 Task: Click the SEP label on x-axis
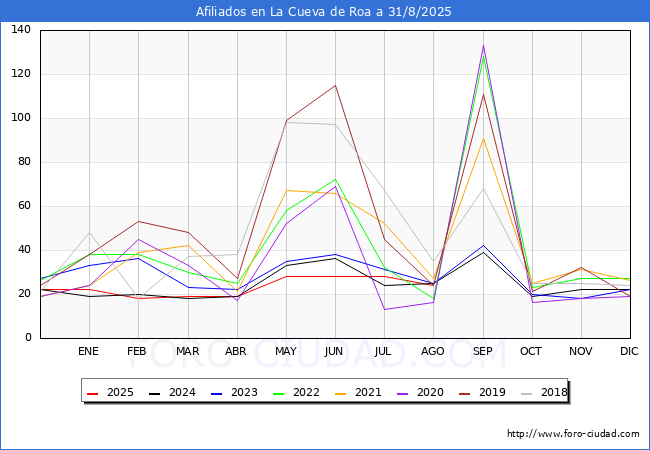pos(483,351)
